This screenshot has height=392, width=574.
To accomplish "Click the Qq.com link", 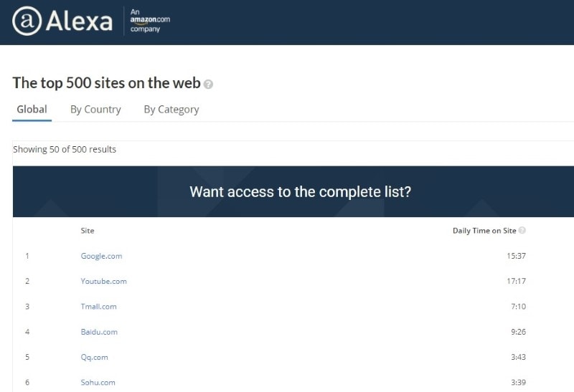I will tap(94, 357).
